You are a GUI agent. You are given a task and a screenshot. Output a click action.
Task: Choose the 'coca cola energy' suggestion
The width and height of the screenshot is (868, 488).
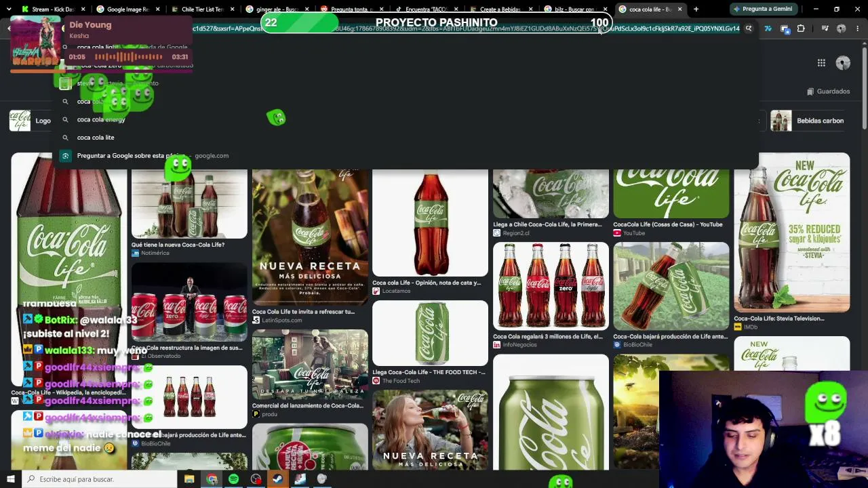point(101,119)
